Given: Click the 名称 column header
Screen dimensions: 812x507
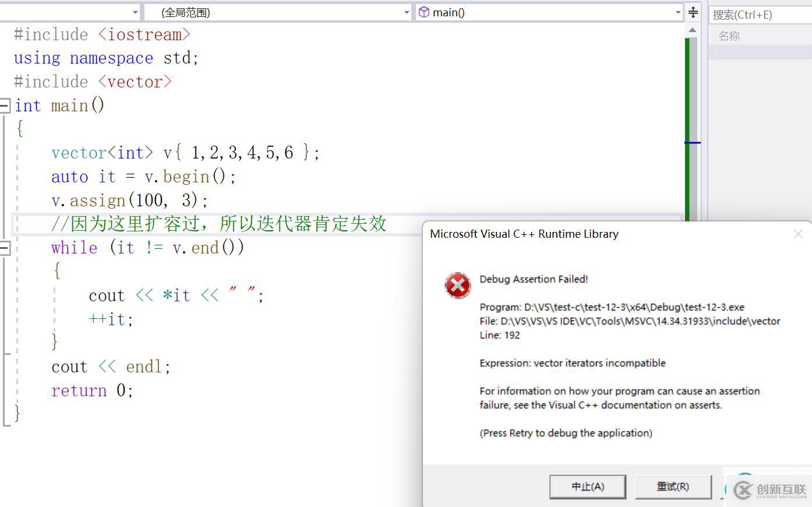Looking at the screenshot, I should click(x=729, y=36).
